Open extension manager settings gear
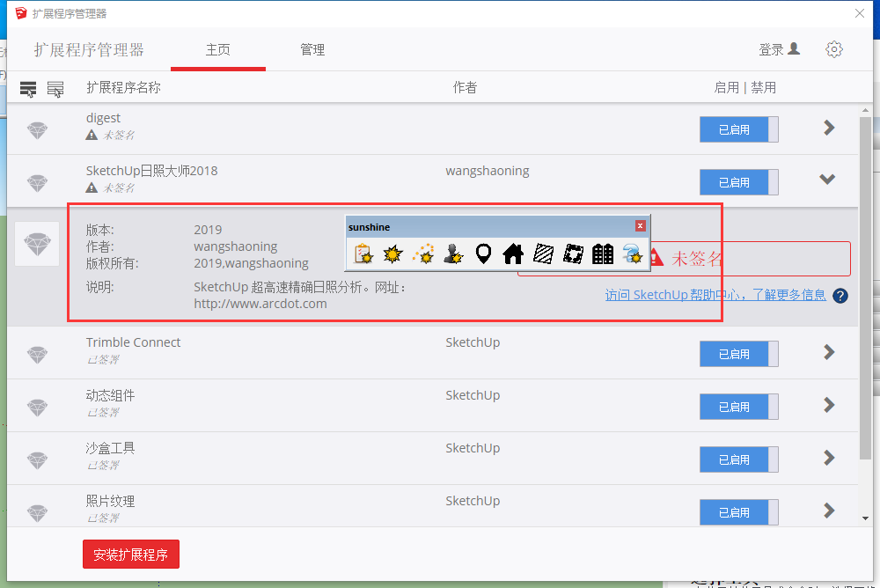The height and width of the screenshot is (588, 880). (834, 49)
